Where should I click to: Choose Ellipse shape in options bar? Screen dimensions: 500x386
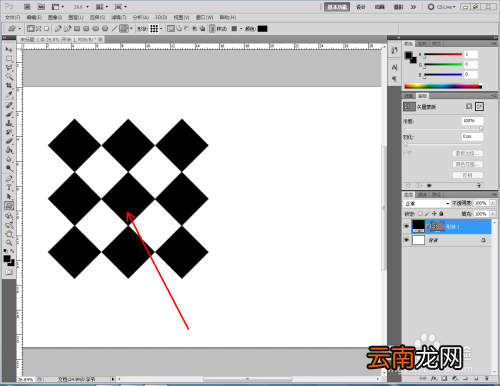96,29
